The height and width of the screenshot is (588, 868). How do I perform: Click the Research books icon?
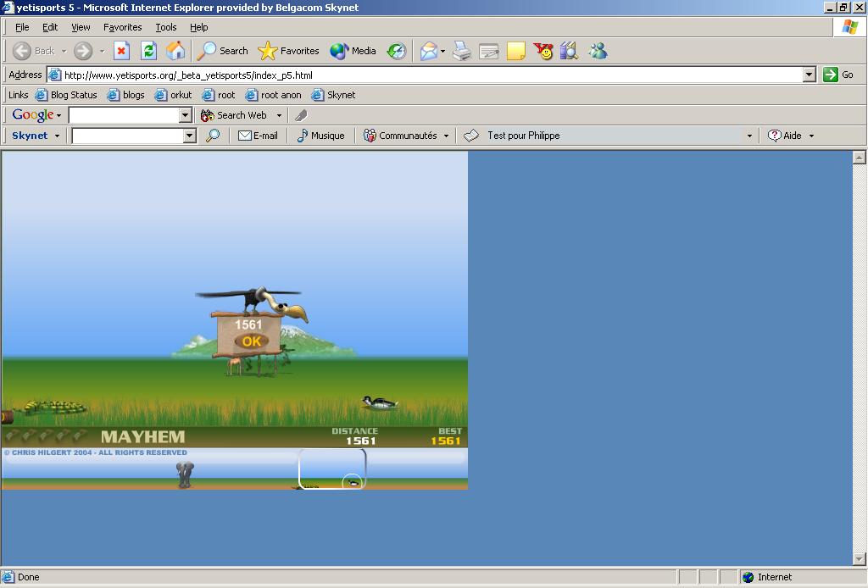[569, 51]
